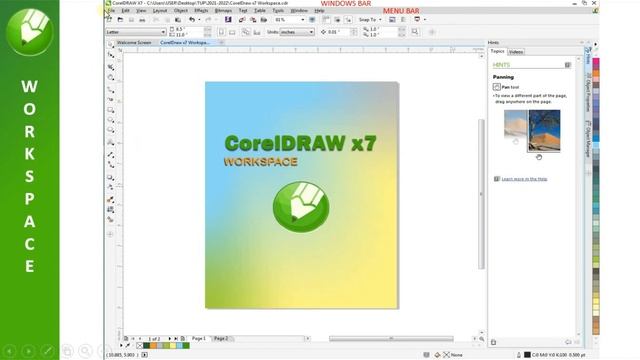Click the New document icon

[109, 20]
